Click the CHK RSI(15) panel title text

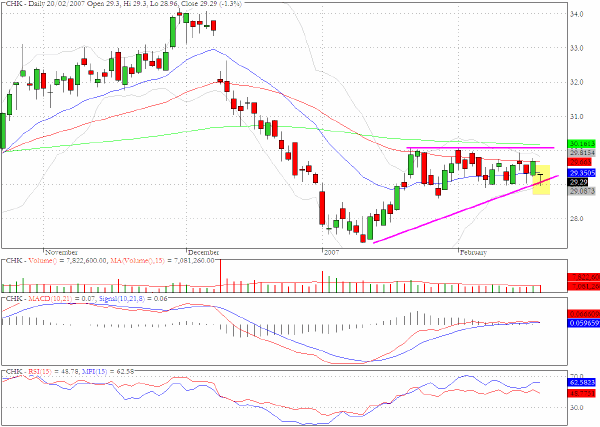point(28,371)
